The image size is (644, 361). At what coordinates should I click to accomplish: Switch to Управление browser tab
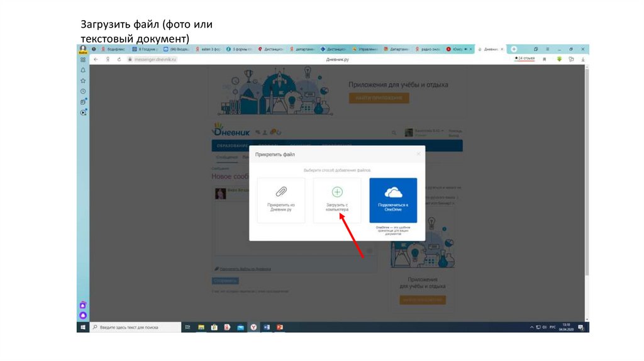click(x=365, y=49)
